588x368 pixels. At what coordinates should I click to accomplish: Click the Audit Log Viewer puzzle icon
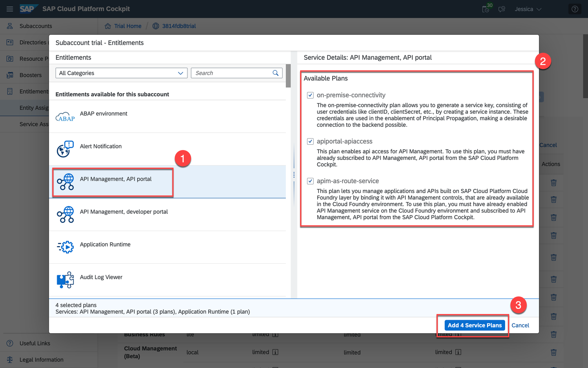[x=65, y=280]
